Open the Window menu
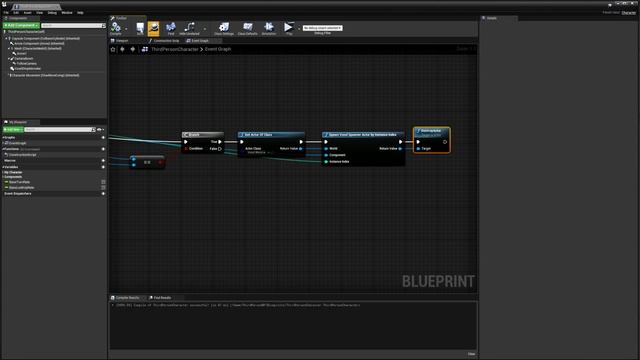640x360 pixels. (x=67, y=13)
